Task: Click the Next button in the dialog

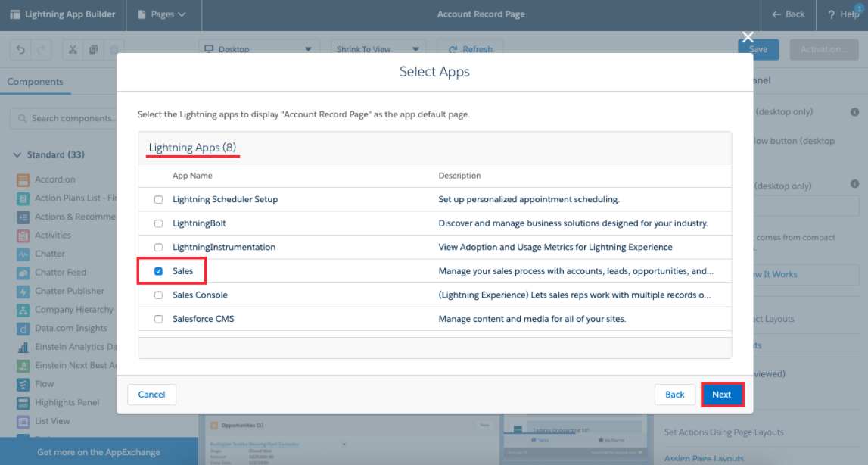Action: click(x=722, y=394)
